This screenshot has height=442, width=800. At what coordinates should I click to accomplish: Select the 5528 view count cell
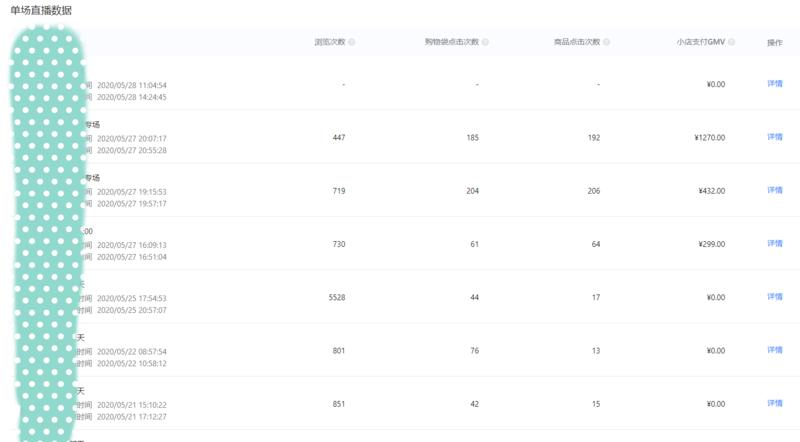coord(337,297)
